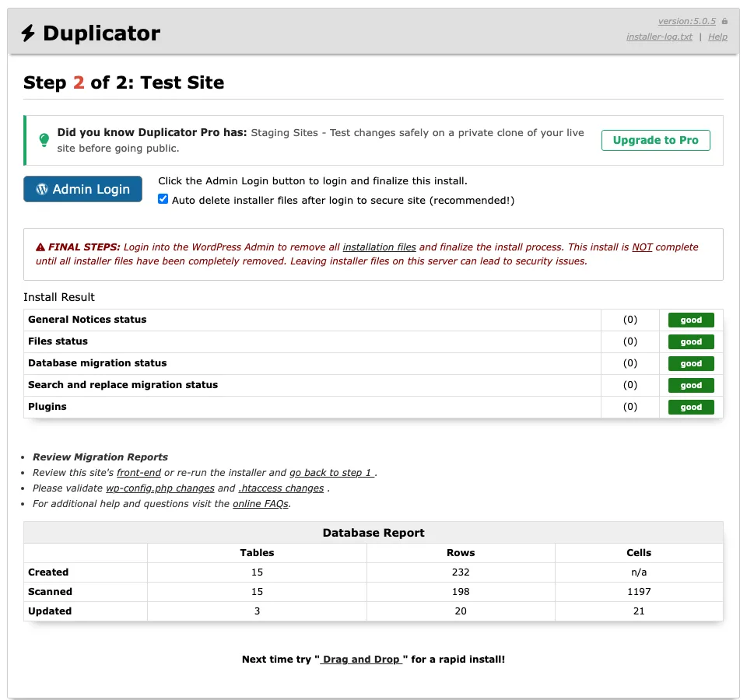Click the Upgrade to Pro button
The image size is (747, 700).
(x=655, y=140)
